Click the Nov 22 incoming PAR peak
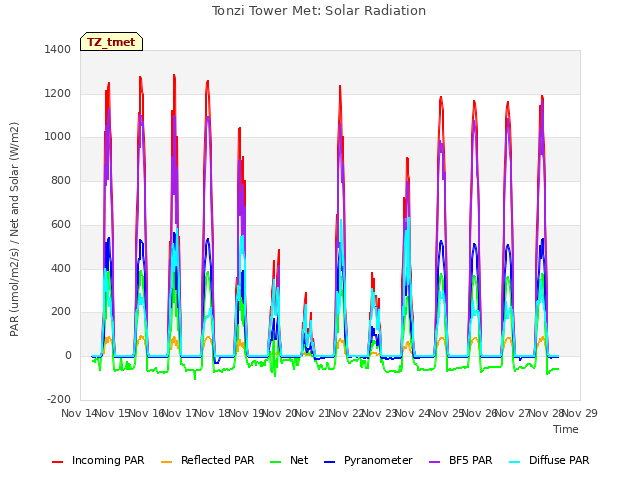Screen dimensions: 640x480 pyautogui.click(x=340, y=86)
